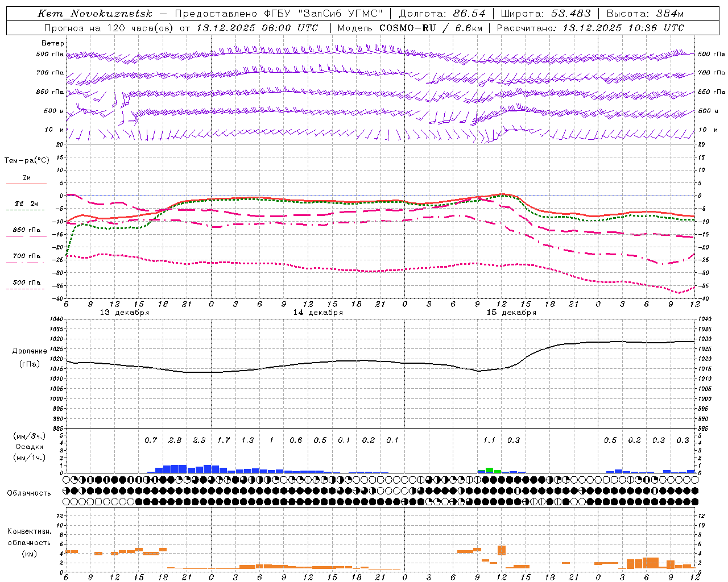Click Рассчитано: 13.12.2025 10:36 UTC text
Image resolution: width=728 pixels, height=582 pixels.
coord(591,28)
